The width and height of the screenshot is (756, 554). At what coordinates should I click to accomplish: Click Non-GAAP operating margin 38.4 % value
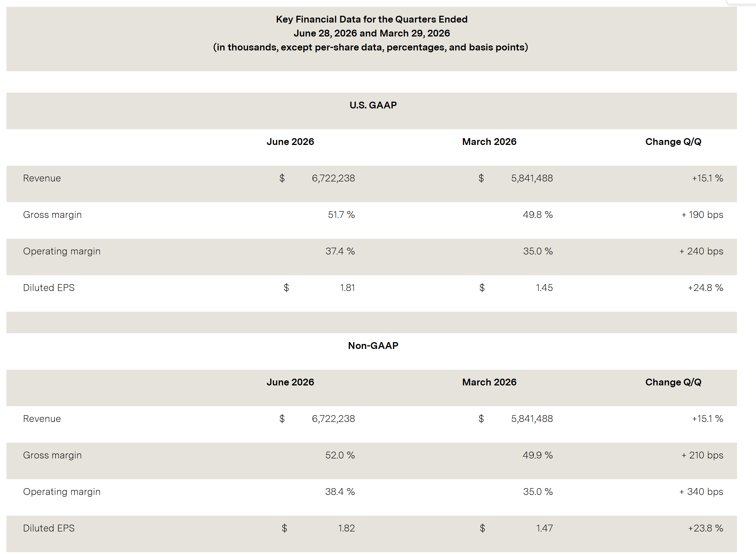(340, 492)
